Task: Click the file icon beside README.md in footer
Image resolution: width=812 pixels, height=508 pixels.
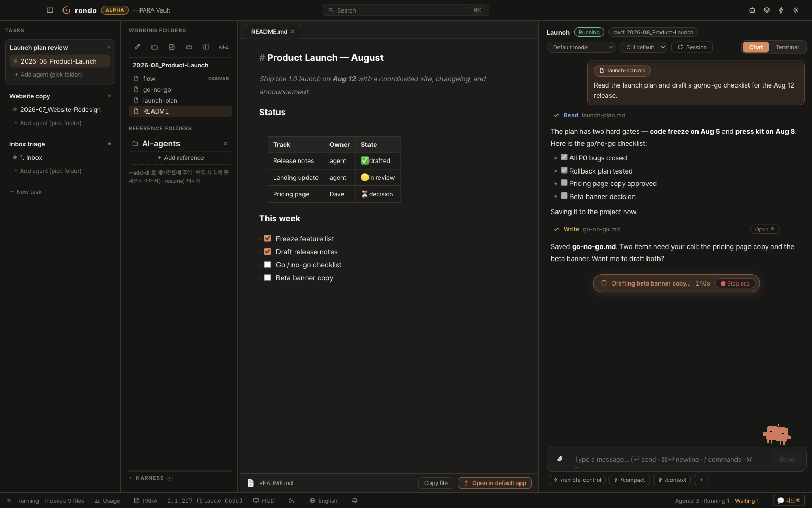Action: pyautogui.click(x=251, y=483)
